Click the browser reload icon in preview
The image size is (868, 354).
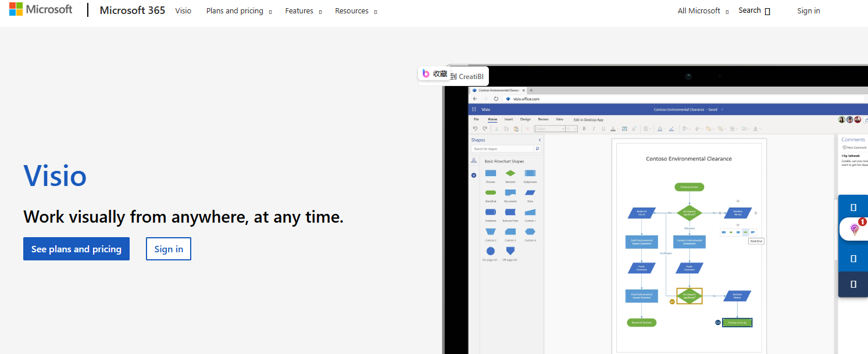pos(496,99)
